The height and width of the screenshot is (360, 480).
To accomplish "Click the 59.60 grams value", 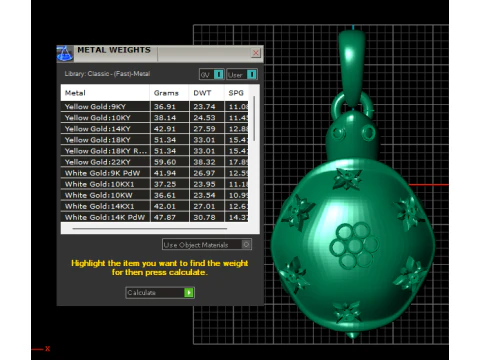I will 164,162.
